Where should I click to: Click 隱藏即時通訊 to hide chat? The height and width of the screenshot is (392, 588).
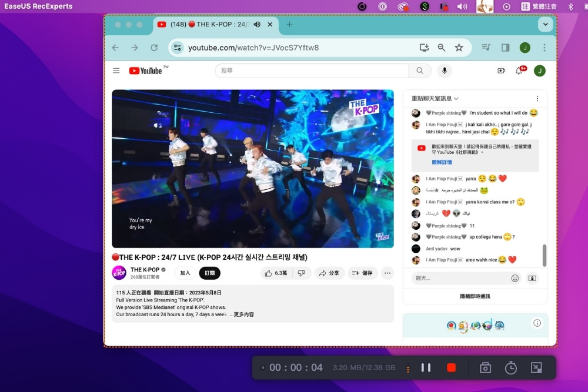coord(475,296)
